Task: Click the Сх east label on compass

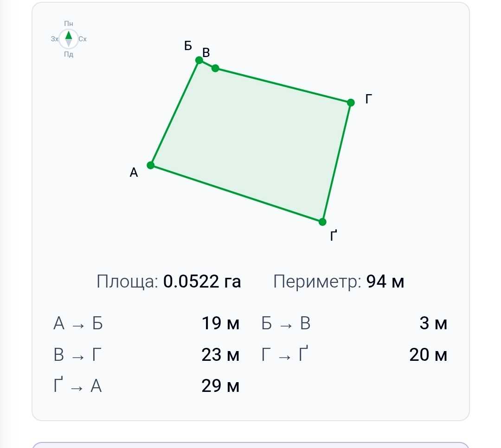Action: click(83, 39)
